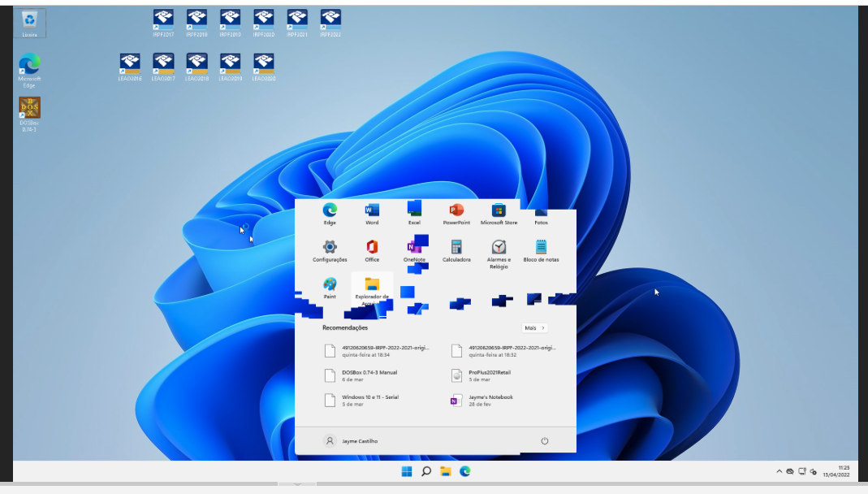Open the clock and date in taskbar
This screenshot has height=494, width=868.
[x=836, y=471]
